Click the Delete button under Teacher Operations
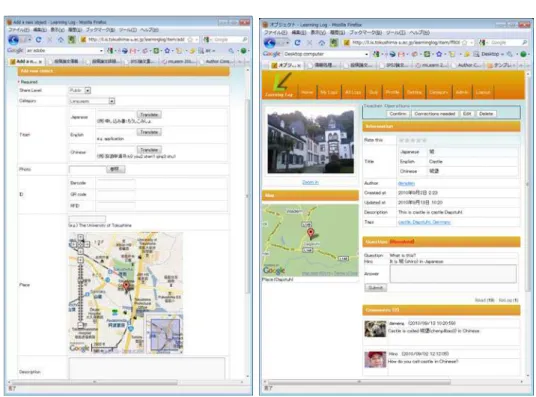Image resolution: width=536 pixels, height=397 pixels. pyautogui.click(x=486, y=114)
